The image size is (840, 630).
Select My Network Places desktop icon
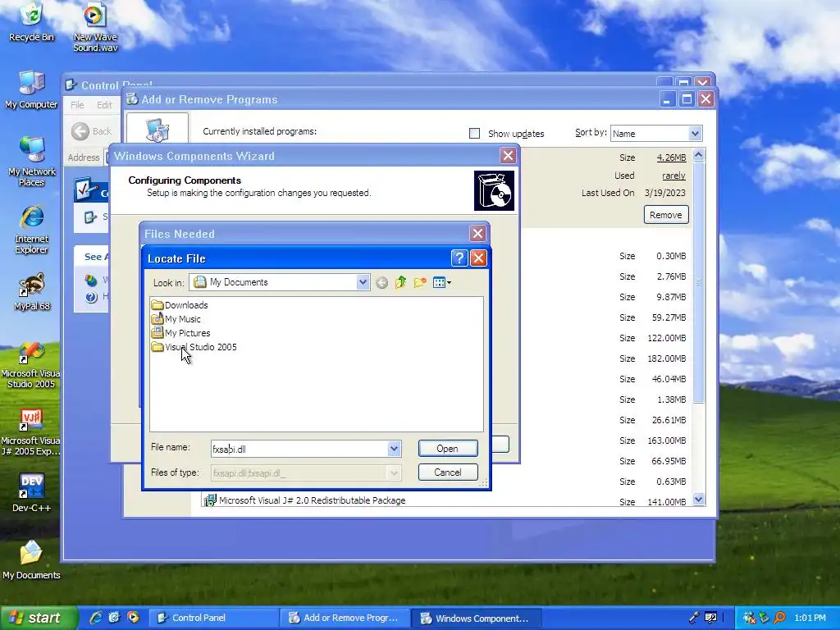tap(32, 162)
